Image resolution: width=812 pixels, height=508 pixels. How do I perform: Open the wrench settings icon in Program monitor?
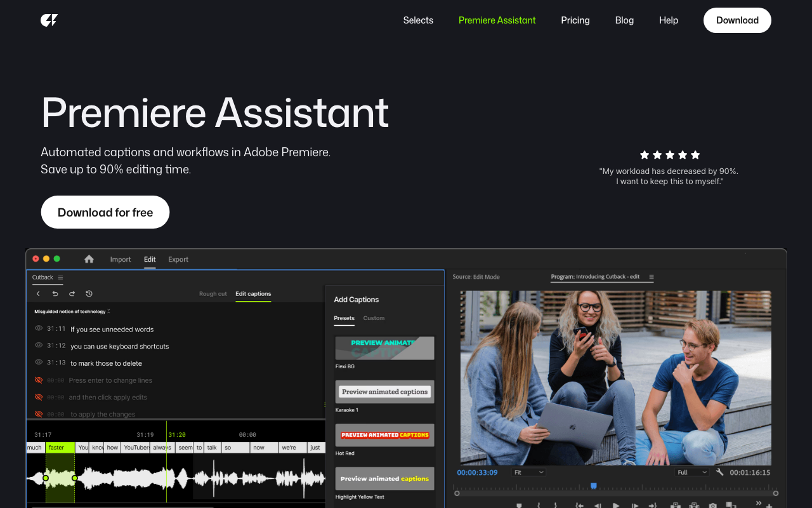tap(719, 472)
